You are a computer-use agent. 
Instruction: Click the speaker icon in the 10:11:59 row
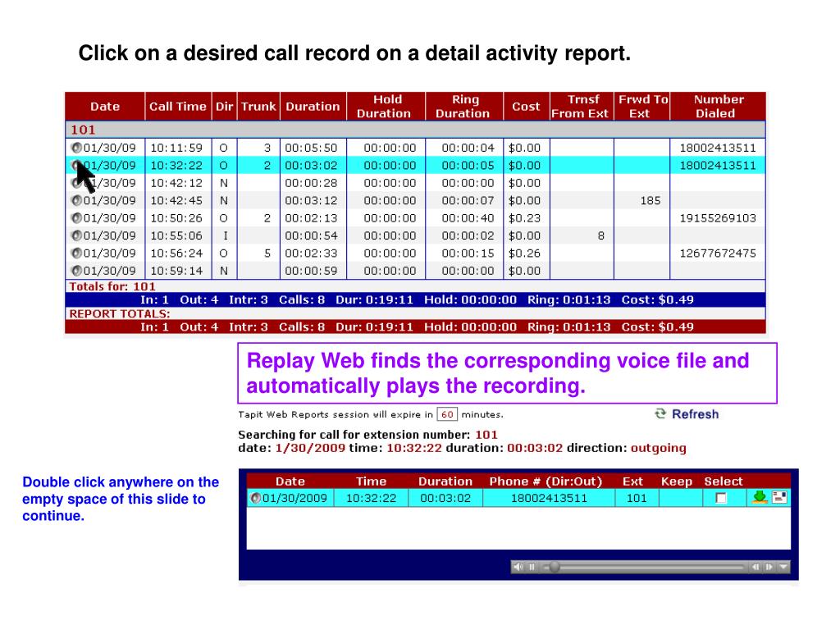click(76, 148)
